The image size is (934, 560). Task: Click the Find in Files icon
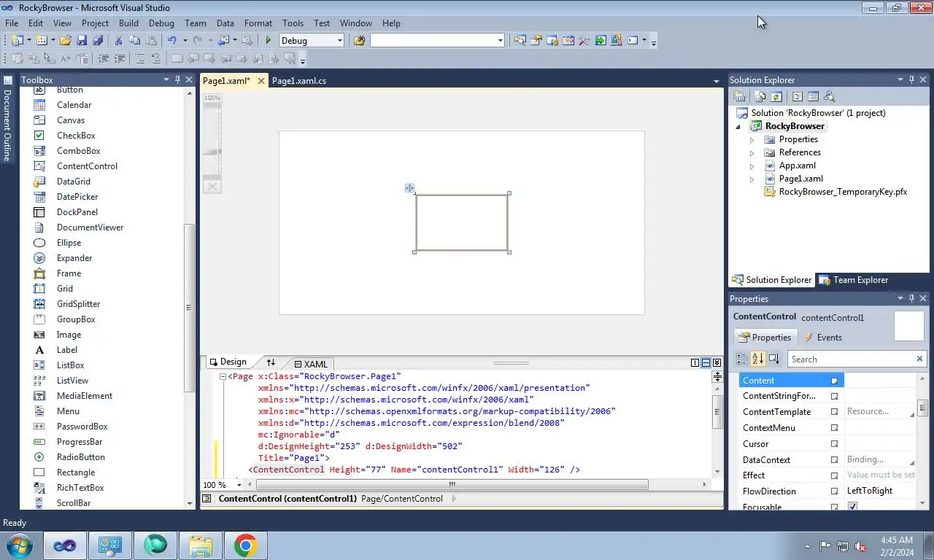(x=359, y=40)
